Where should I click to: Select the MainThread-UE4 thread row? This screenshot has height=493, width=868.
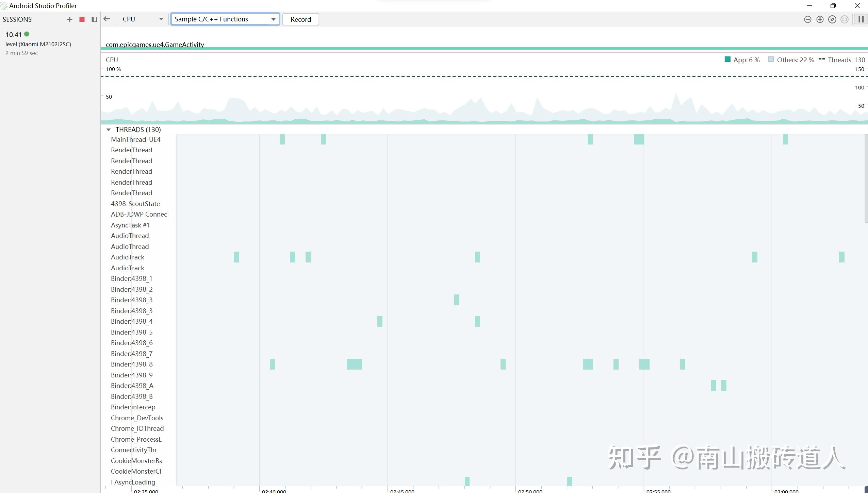point(135,139)
